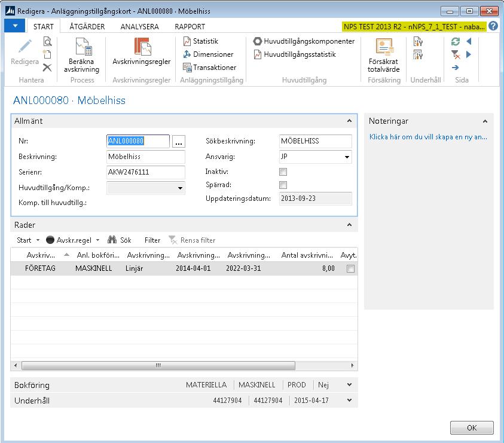Click the Anl. bokföri... column header
This screenshot has height=443, width=504.
click(98, 255)
